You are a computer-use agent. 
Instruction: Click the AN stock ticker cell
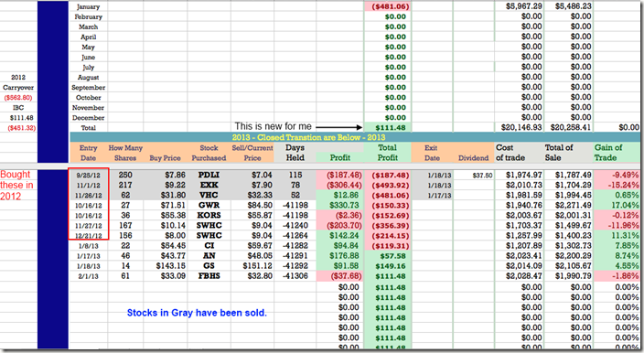coord(209,256)
